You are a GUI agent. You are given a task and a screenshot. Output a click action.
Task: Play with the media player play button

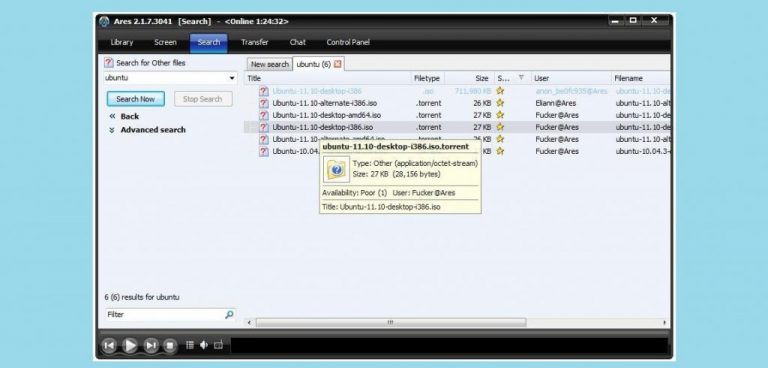point(130,345)
